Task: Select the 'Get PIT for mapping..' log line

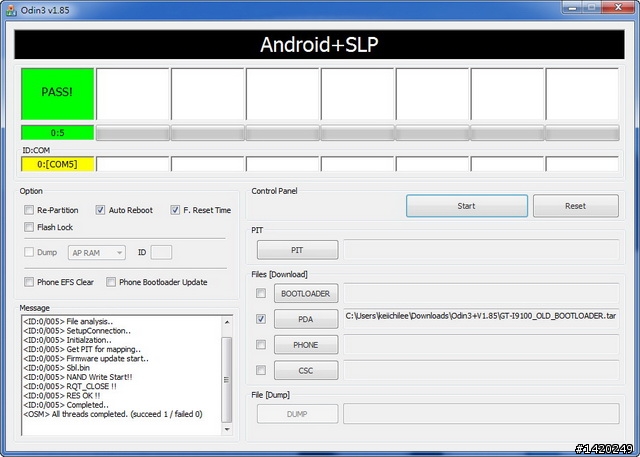Action: tap(82, 349)
